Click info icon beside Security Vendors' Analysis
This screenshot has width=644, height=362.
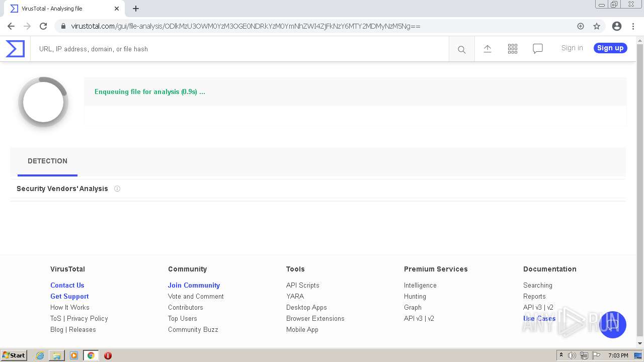pyautogui.click(x=117, y=189)
